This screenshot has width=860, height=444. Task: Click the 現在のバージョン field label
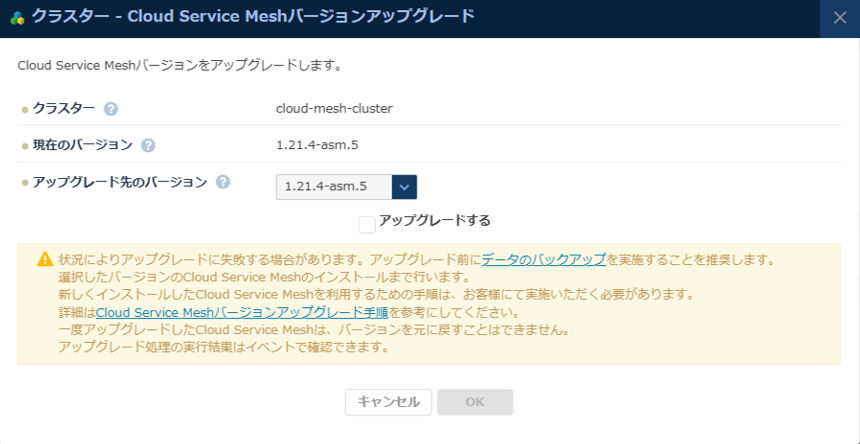tap(82, 145)
